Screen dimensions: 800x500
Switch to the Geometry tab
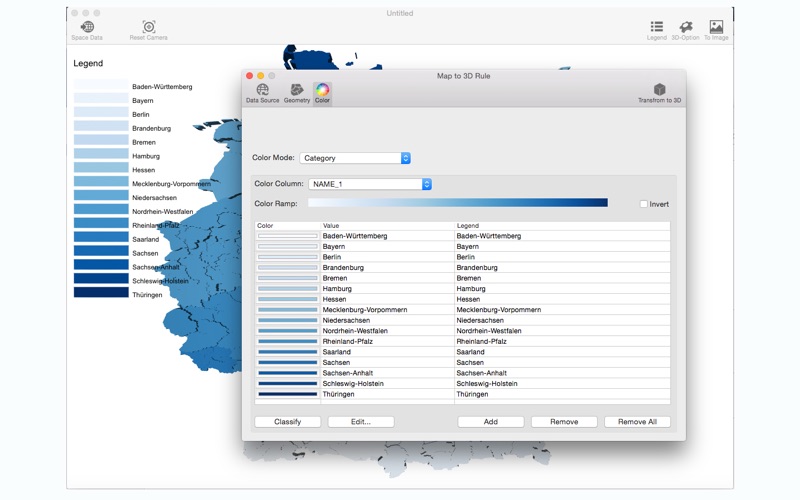297,91
